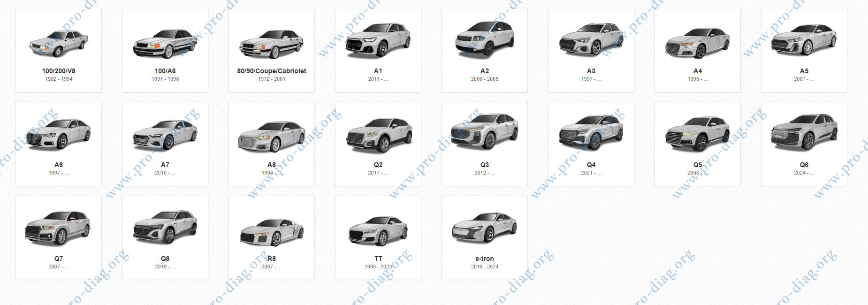Screen dimensions: 868x305
Task: Click the years text 1998 - 2023
Action: (378, 267)
